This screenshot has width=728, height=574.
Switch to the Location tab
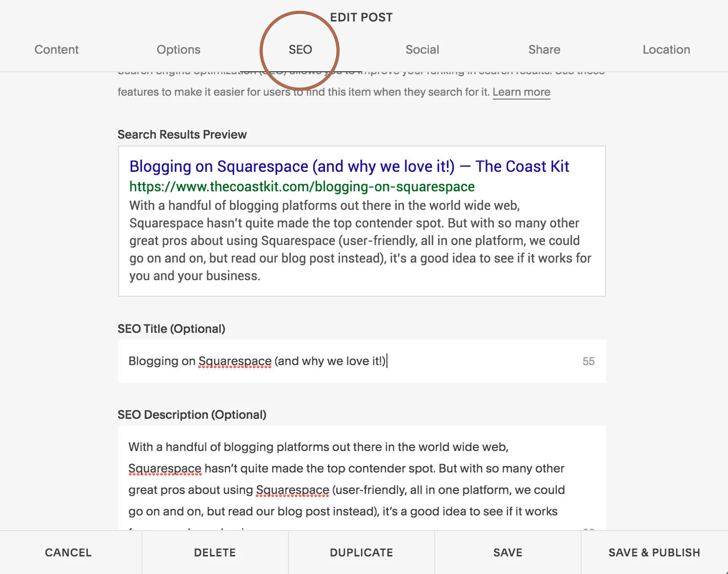667,49
